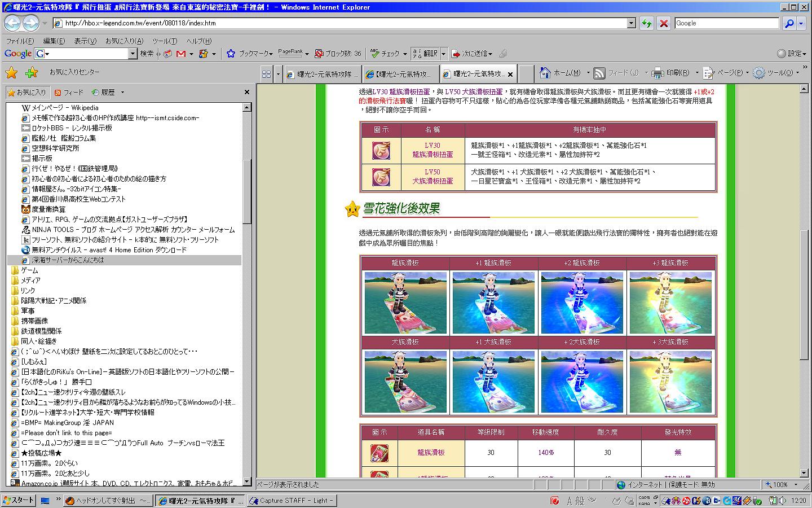Expand the 履歴 history dropdown arrow

point(122,93)
